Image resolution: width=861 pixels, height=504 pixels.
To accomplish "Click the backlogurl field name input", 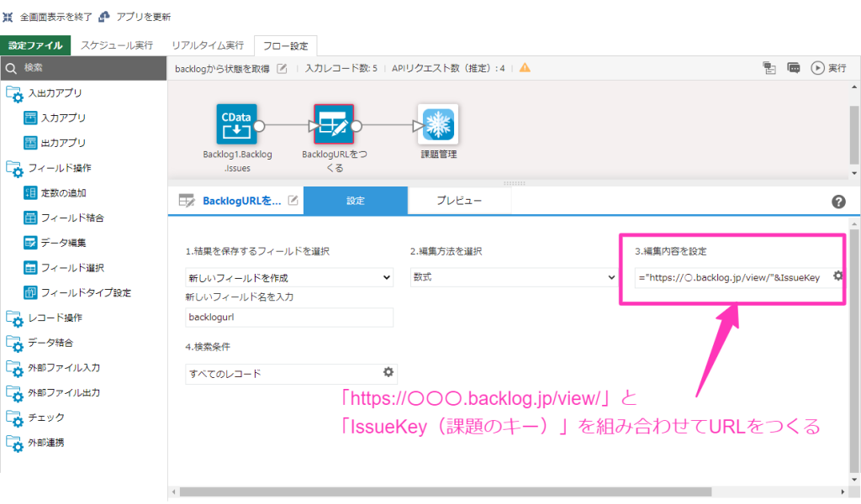I will pyautogui.click(x=289, y=318).
